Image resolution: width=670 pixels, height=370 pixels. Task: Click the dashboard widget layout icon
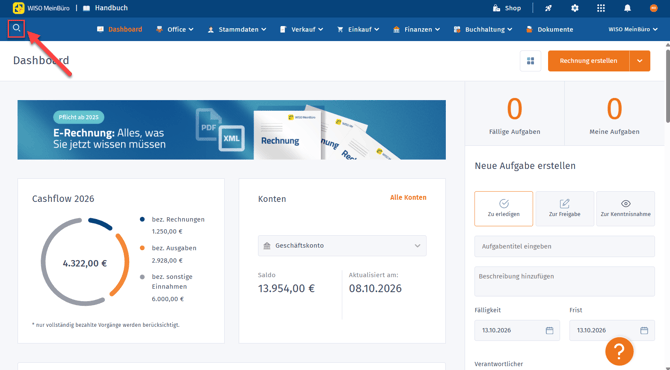[530, 61]
